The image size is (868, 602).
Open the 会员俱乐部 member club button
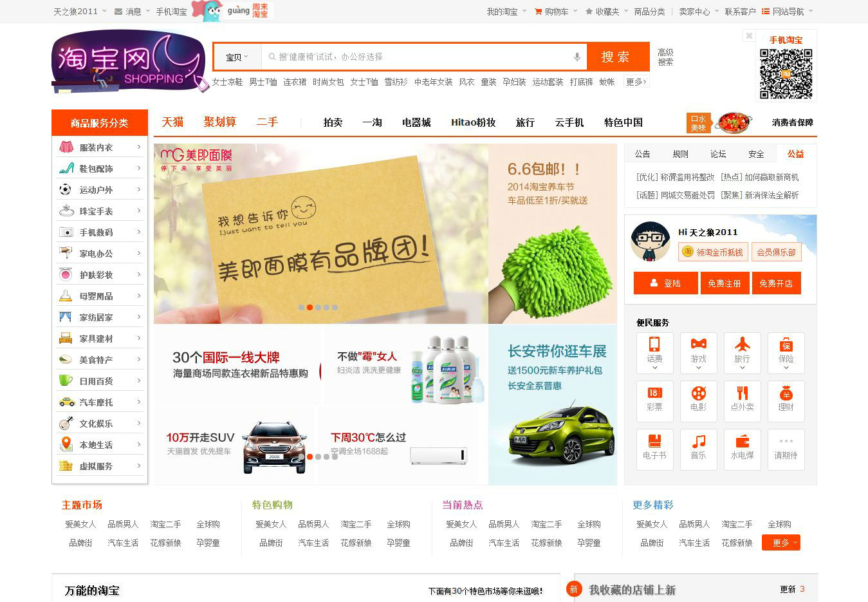tap(776, 252)
